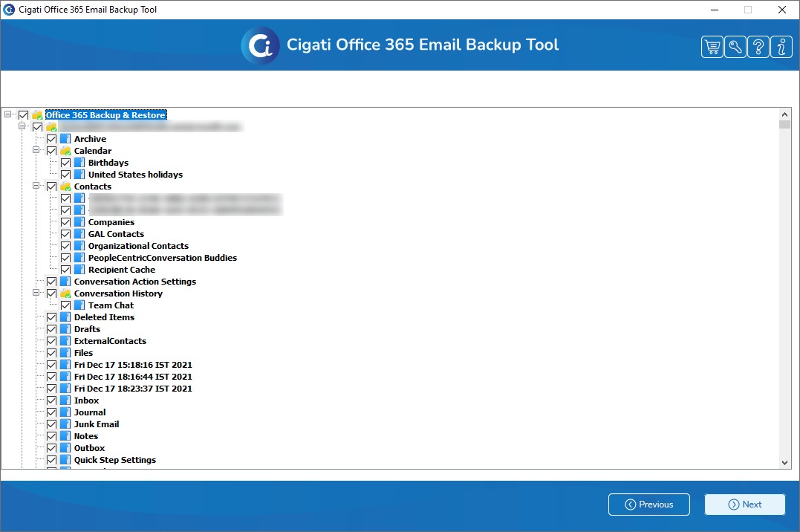Viewport: 800px width, 532px height.
Task: Collapse the blurred mailbox account node
Action: (22, 126)
